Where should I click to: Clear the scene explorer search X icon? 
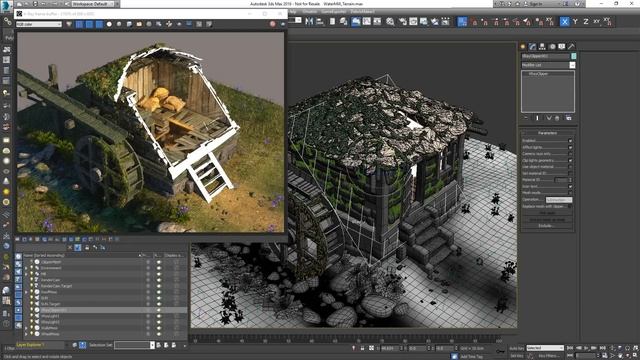click(70, 247)
